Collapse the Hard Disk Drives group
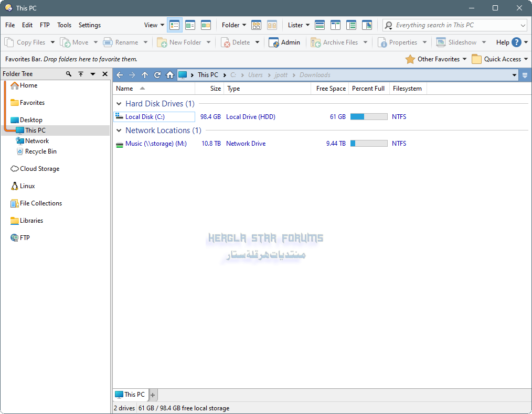This screenshot has height=414, width=532. [119, 104]
